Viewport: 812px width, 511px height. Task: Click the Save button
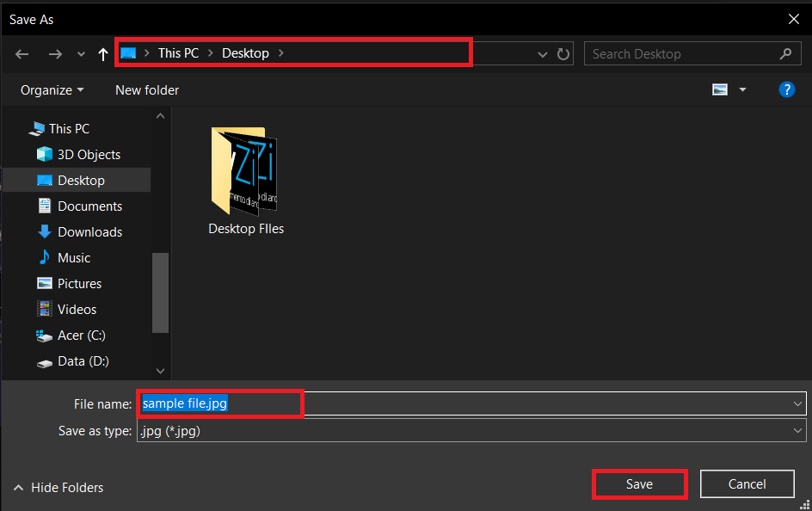coord(639,483)
